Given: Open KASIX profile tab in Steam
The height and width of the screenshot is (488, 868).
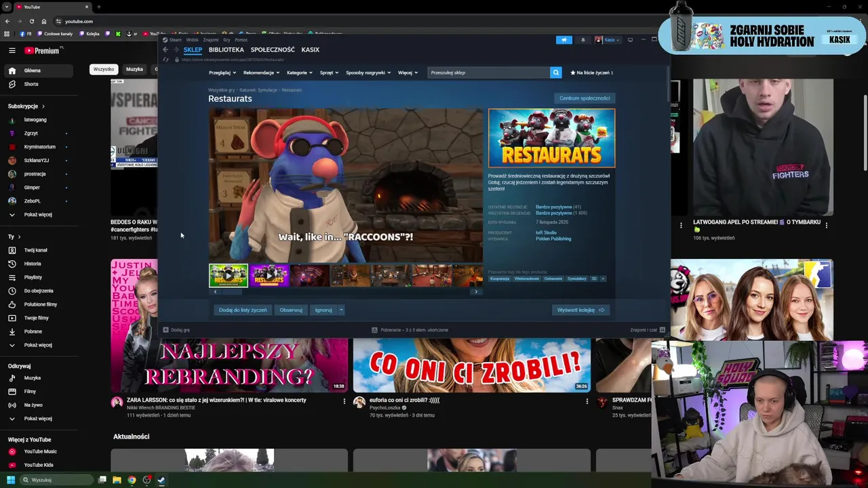Looking at the screenshot, I should point(310,49).
